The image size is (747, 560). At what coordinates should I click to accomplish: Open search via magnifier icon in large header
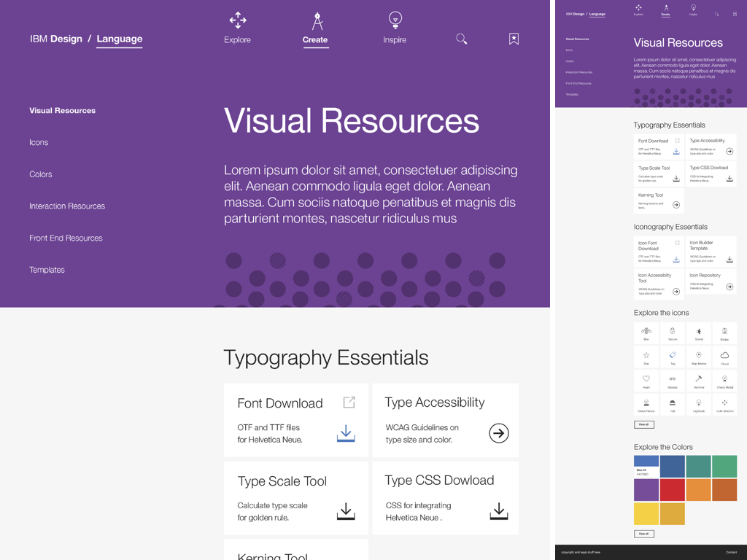(x=461, y=39)
